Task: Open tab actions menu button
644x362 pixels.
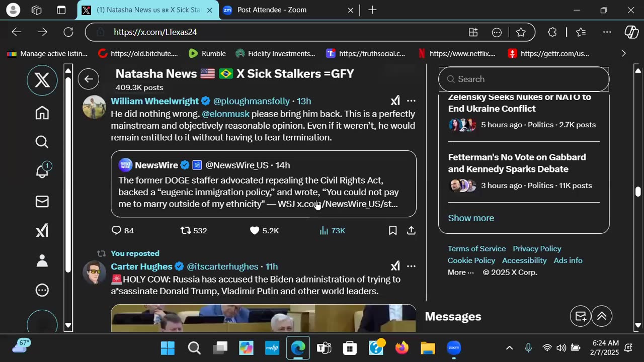Action: point(61,10)
